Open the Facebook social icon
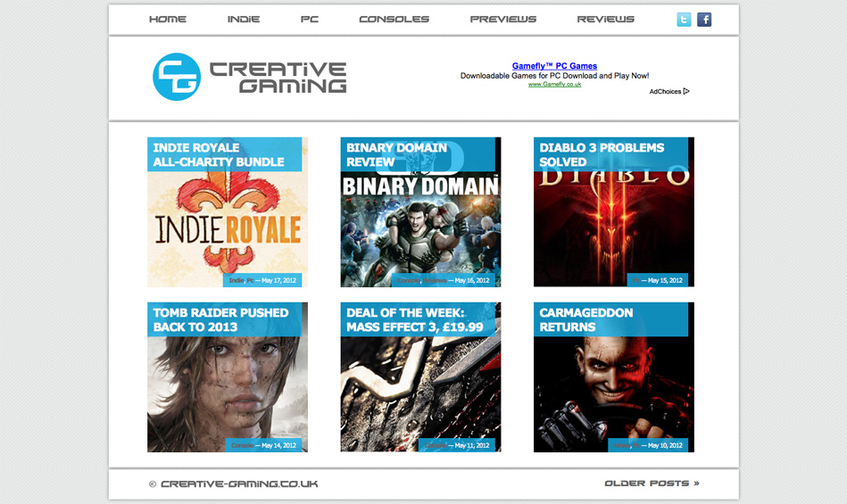 704,20
